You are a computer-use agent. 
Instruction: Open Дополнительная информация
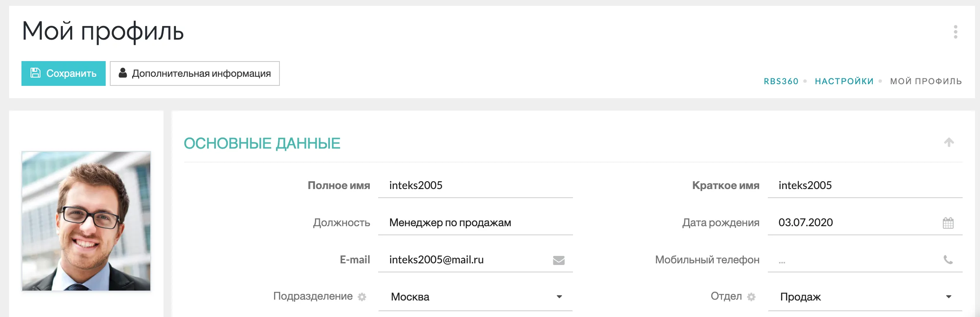[195, 73]
